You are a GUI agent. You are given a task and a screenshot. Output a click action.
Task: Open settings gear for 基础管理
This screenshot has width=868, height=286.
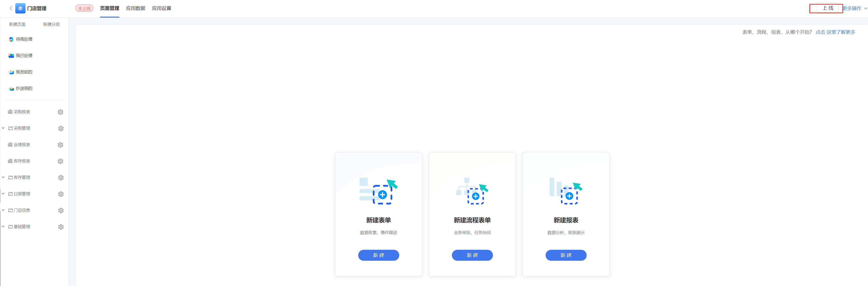point(61,227)
